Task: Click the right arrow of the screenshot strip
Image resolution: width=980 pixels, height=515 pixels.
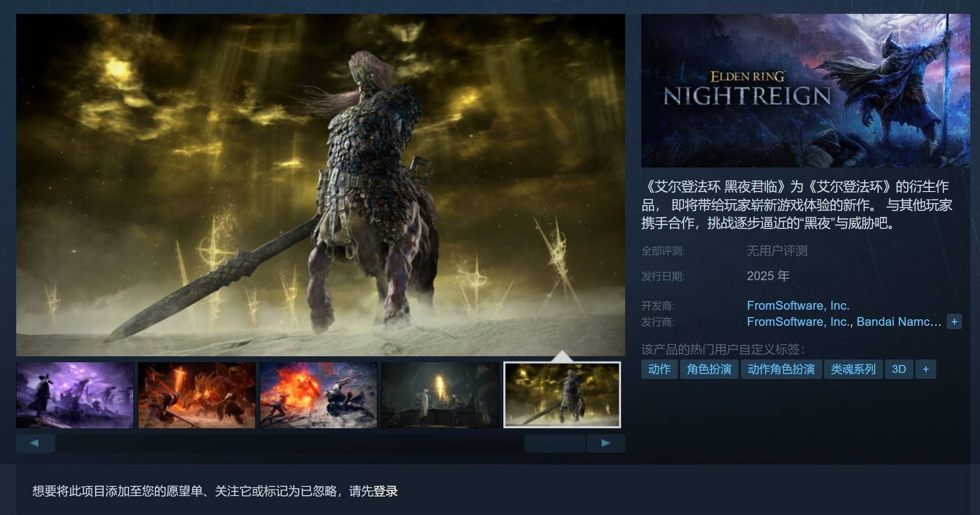Action: point(605,443)
